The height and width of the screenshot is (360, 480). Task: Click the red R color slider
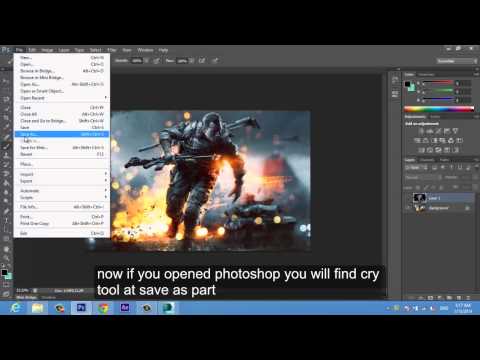tap(438, 82)
